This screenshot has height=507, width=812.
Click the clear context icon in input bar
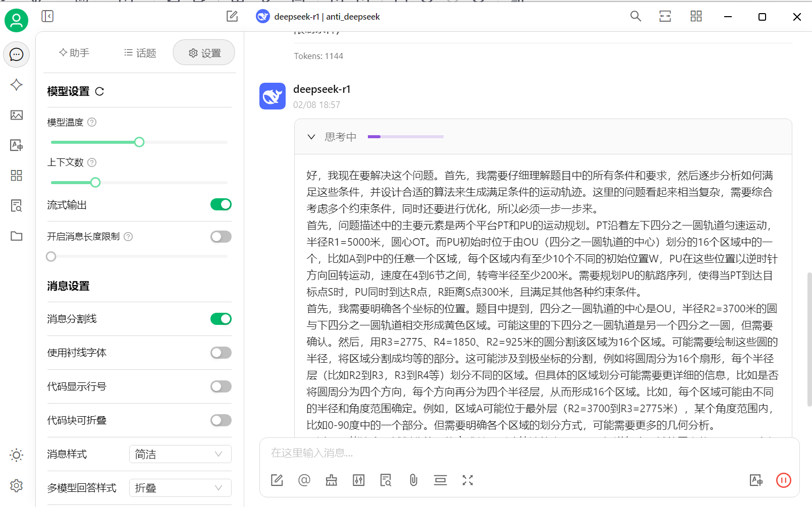[x=441, y=480]
